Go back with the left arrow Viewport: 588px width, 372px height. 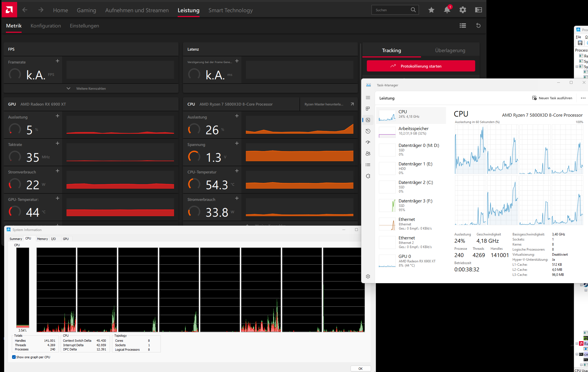[x=25, y=10]
